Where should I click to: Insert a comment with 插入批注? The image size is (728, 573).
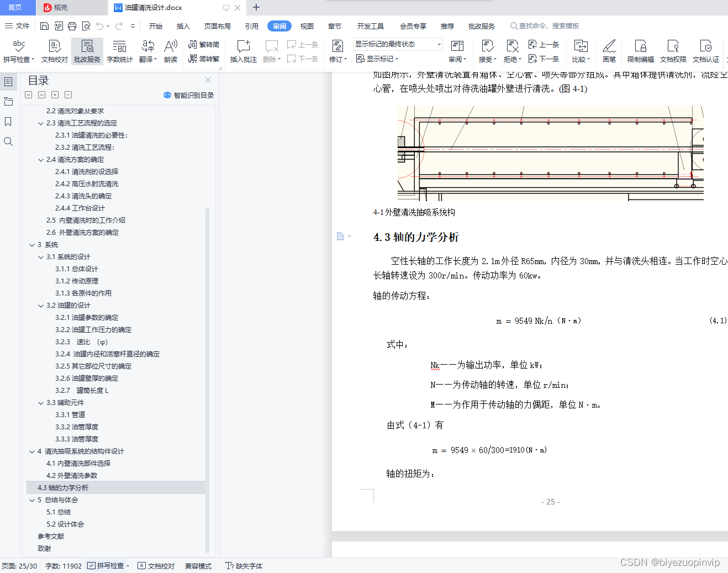tap(244, 51)
